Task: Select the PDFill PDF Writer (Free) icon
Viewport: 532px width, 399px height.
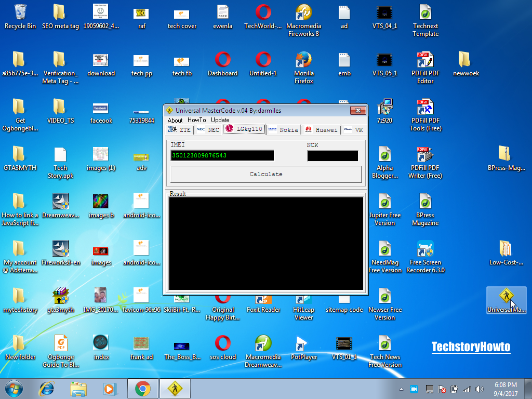Action: 425,163
